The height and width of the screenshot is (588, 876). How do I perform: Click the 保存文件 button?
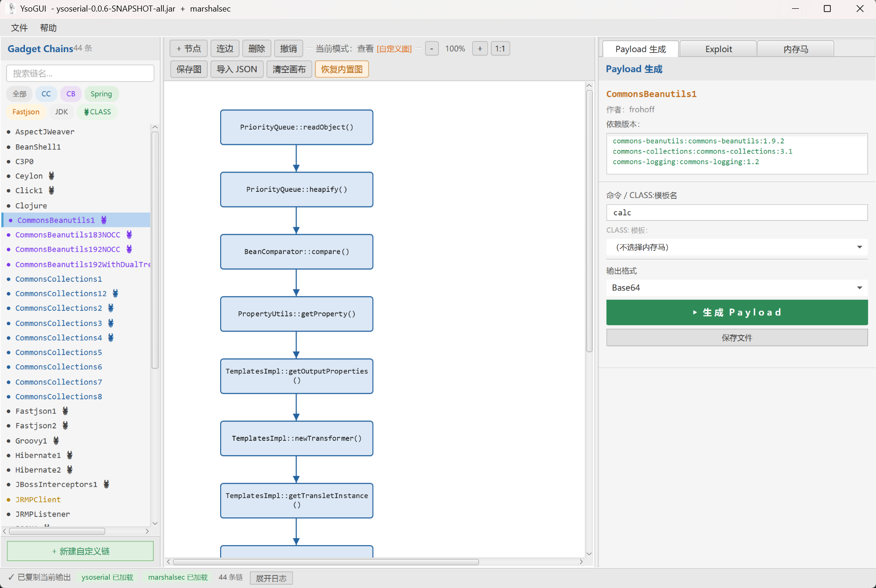(x=737, y=338)
